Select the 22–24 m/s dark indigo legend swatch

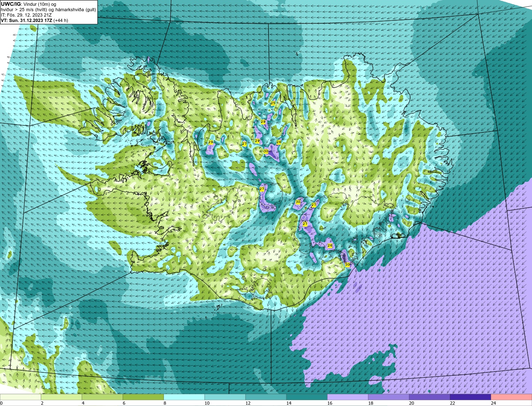(470, 397)
